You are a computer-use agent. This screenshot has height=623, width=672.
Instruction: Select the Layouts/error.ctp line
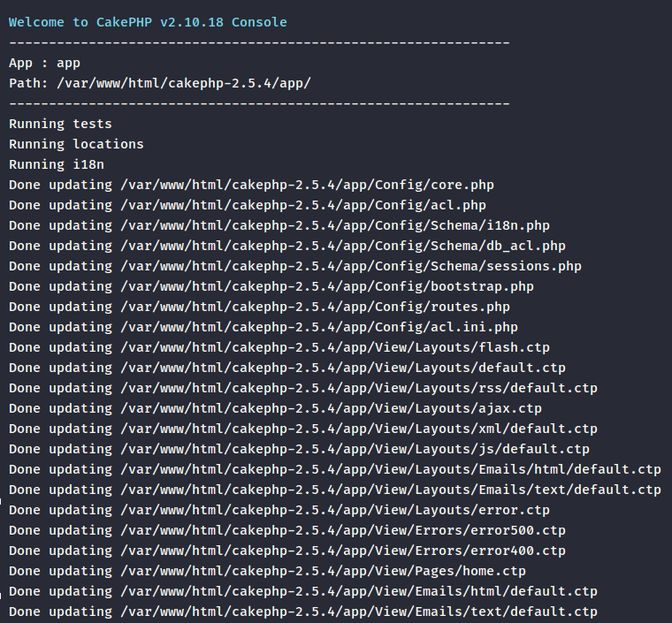click(279, 510)
